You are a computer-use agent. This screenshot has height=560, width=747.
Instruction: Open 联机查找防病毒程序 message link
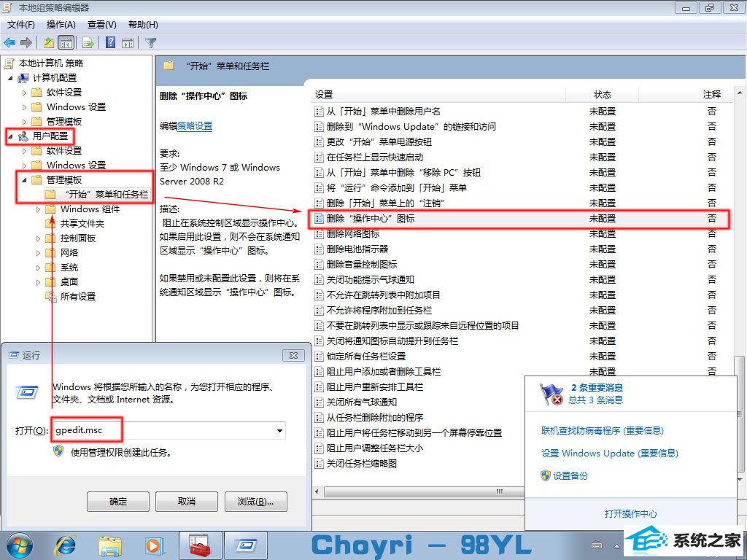(x=602, y=430)
